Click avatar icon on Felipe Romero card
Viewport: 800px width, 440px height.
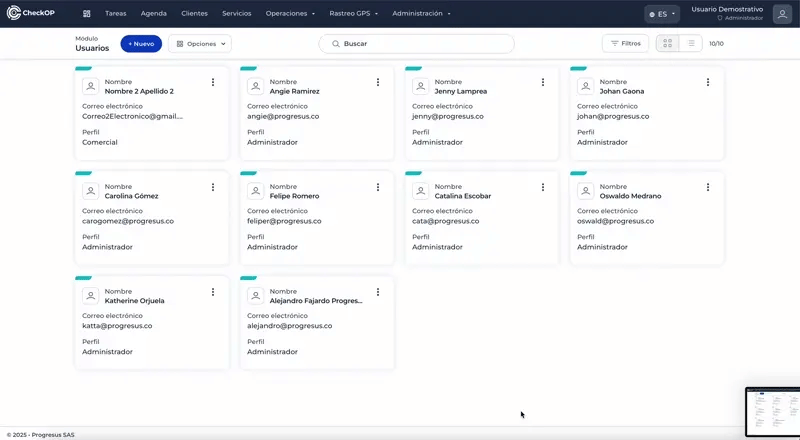point(256,191)
